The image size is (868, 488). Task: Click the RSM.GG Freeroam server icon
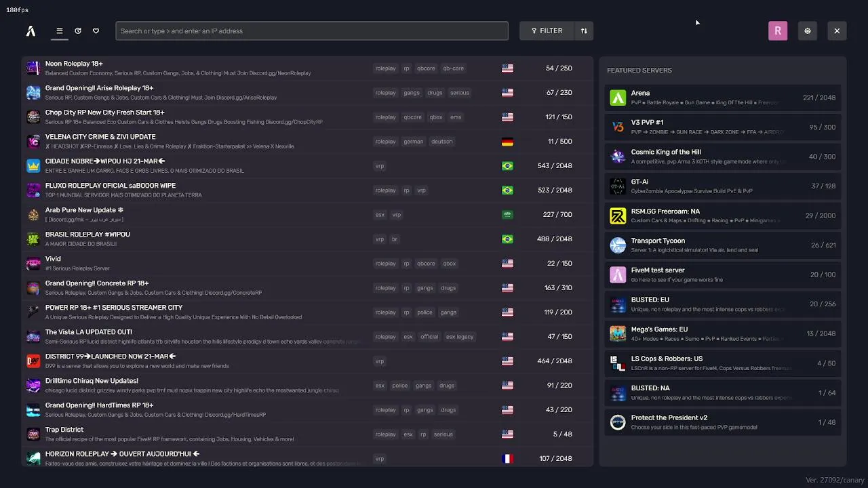[618, 216]
